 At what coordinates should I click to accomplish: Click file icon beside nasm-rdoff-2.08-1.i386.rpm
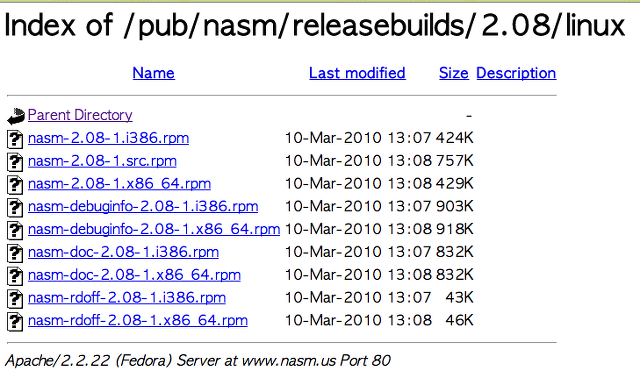(15, 299)
